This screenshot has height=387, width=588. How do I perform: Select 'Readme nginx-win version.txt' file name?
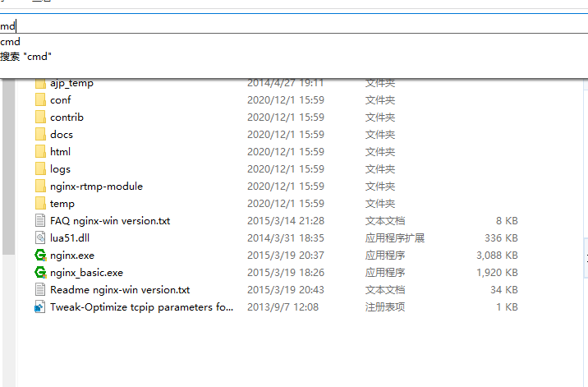pos(120,290)
